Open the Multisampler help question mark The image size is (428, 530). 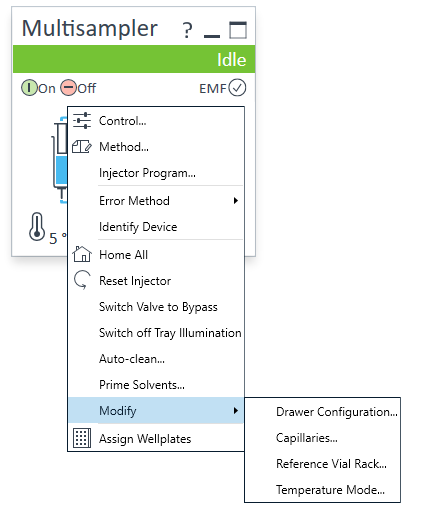pyautogui.click(x=187, y=30)
